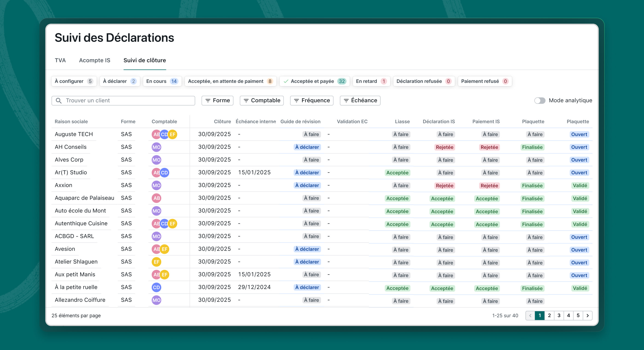Open the Comptable filter dropdown
Screen dimensions: 644x350
tap(262, 101)
